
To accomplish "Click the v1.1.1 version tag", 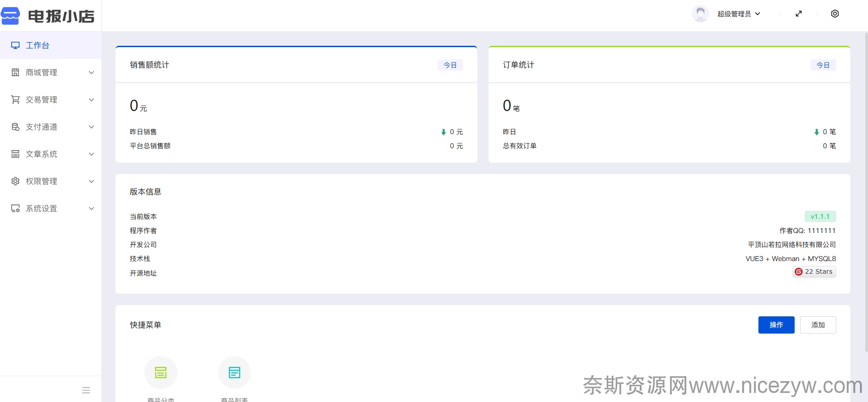I will coord(820,217).
